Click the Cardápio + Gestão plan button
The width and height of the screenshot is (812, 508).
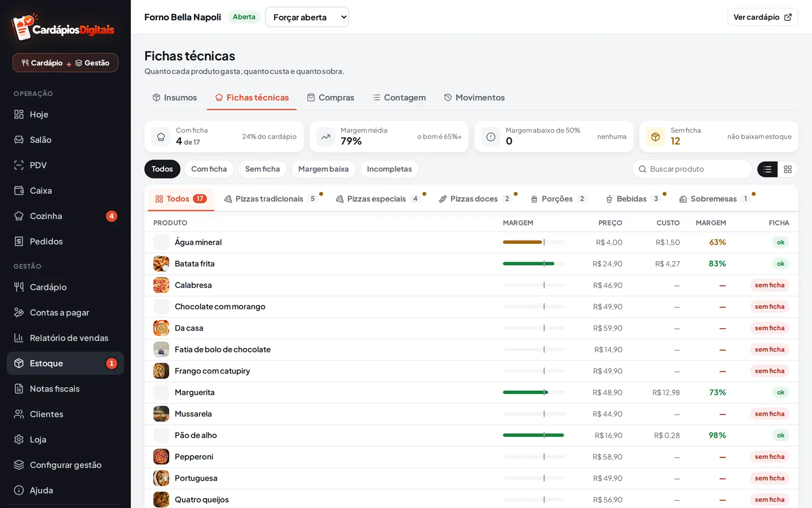pyautogui.click(x=65, y=63)
